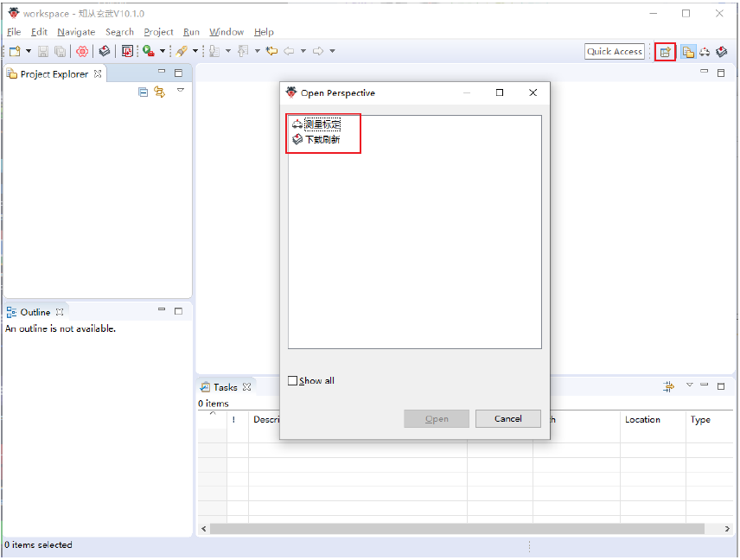Open the Project menu
Viewport: 740px width, 560px height.
click(x=158, y=32)
